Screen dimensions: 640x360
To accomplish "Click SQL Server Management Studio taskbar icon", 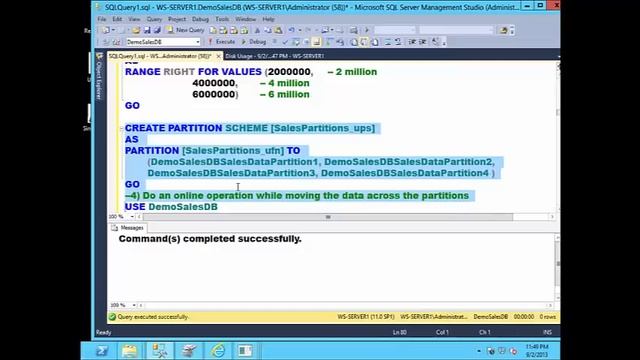I will coord(160,351).
